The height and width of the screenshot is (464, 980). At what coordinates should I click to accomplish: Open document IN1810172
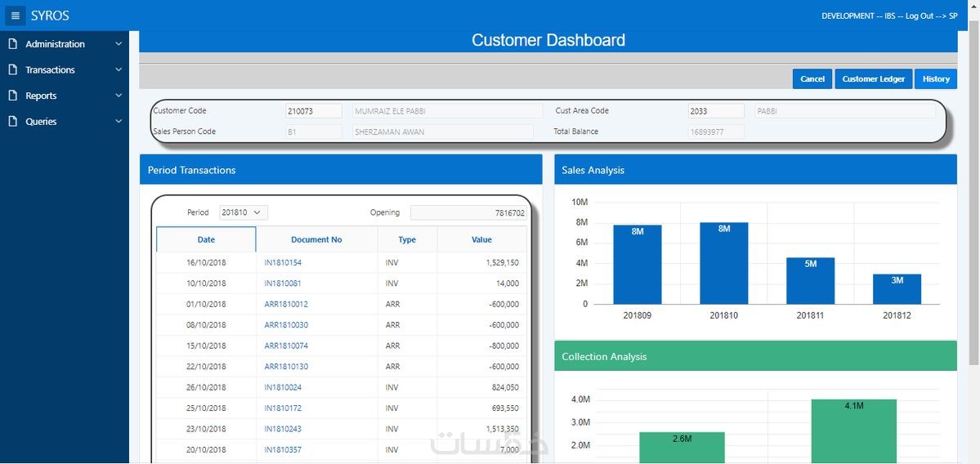click(x=283, y=408)
